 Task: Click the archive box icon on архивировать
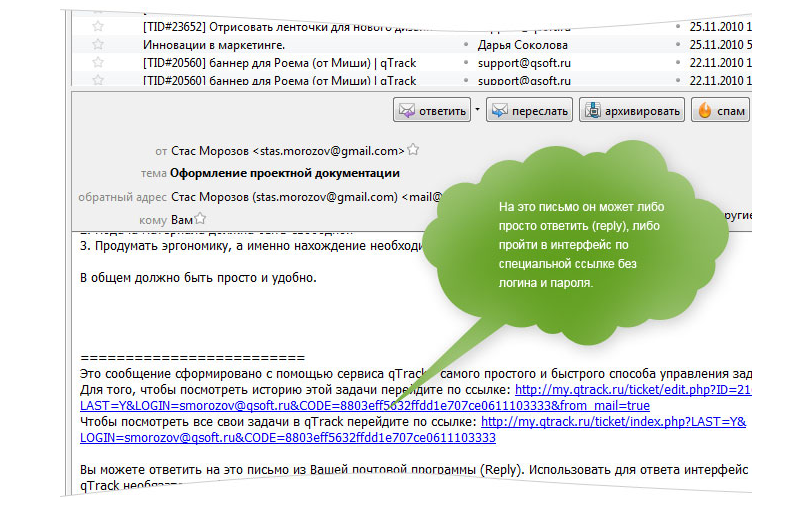[593, 110]
